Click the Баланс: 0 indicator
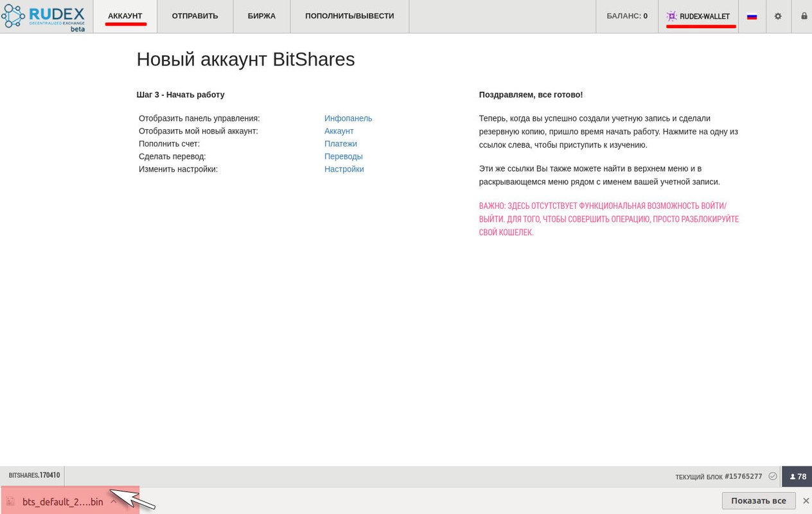 tap(627, 16)
